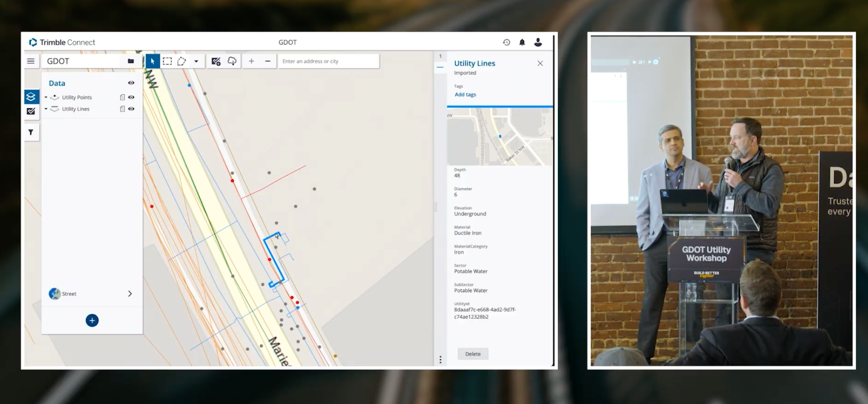
Task: Open the three-dot menu beside properties panel
Action: click(440, 360)
